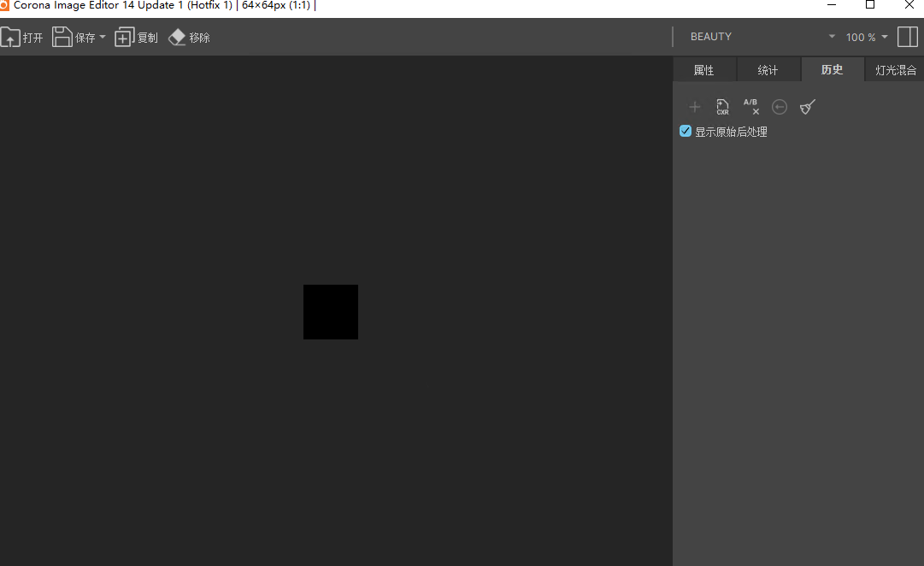Click the plus add-history icon
Screen dimensions: 924x566
pos(695,107)
